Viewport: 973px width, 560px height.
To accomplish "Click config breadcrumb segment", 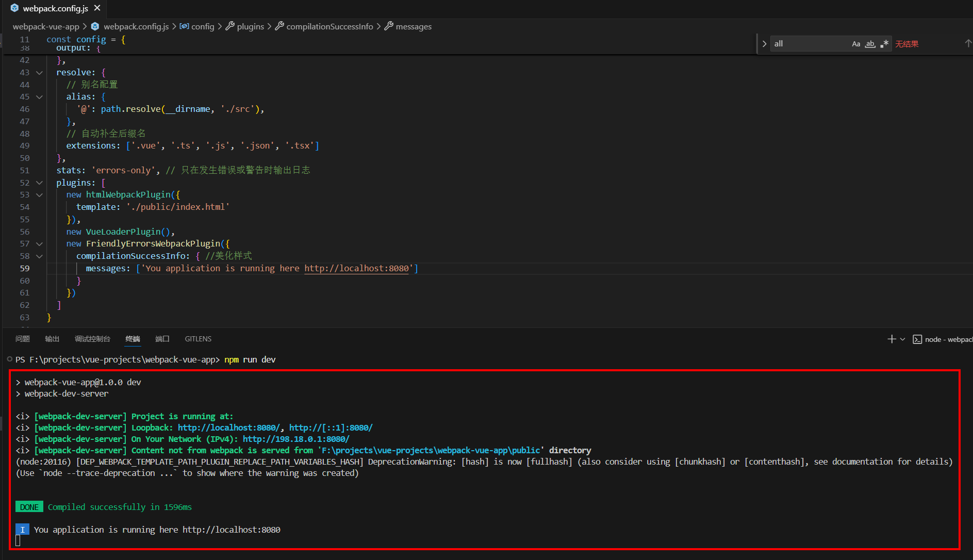I will pyautogui.click(x=203, y=26).
